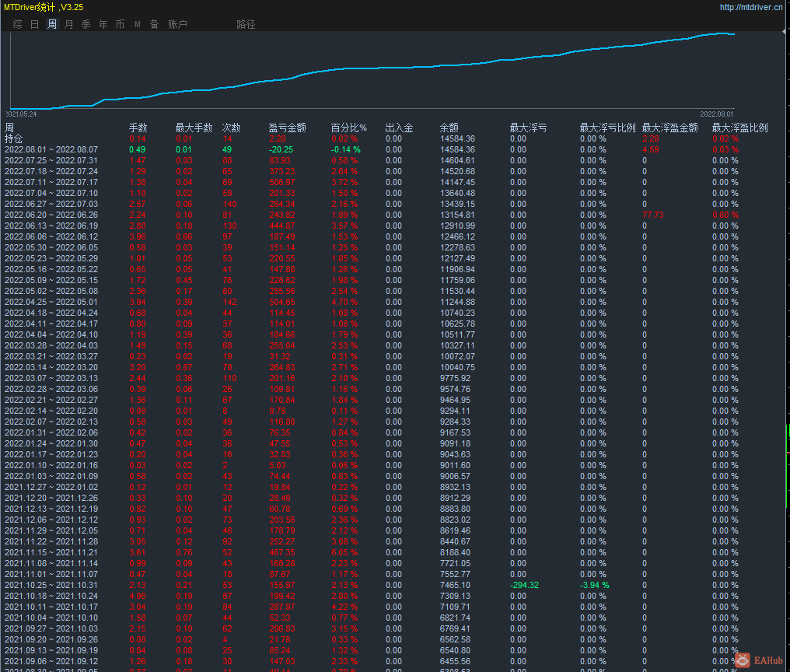The image size is (790, 672).
Task: Click the -3.94 % floating loss ratio
Action: [595, 586]
